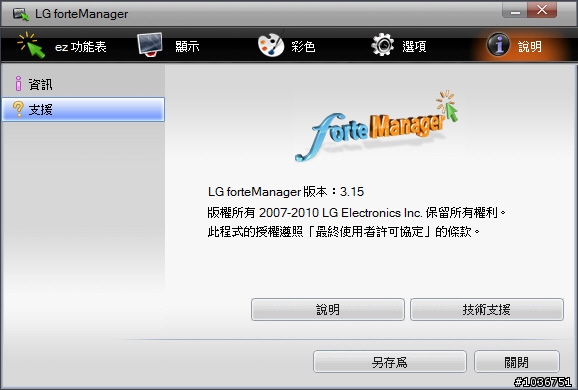Select 支援 in the sidebar
The height and width of the screenshot is (390, 578).
83,109
